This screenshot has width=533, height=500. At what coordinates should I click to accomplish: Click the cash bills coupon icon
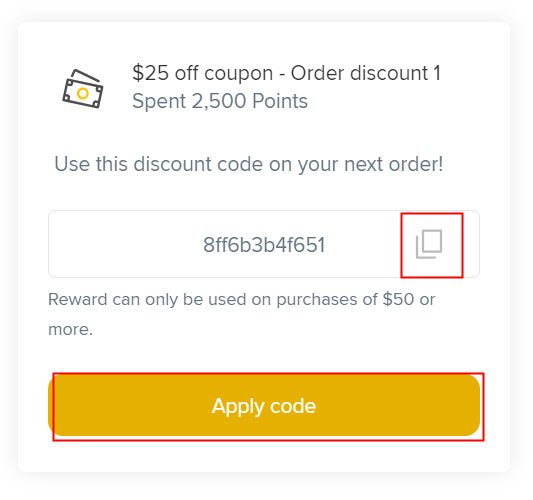[83, 89]
